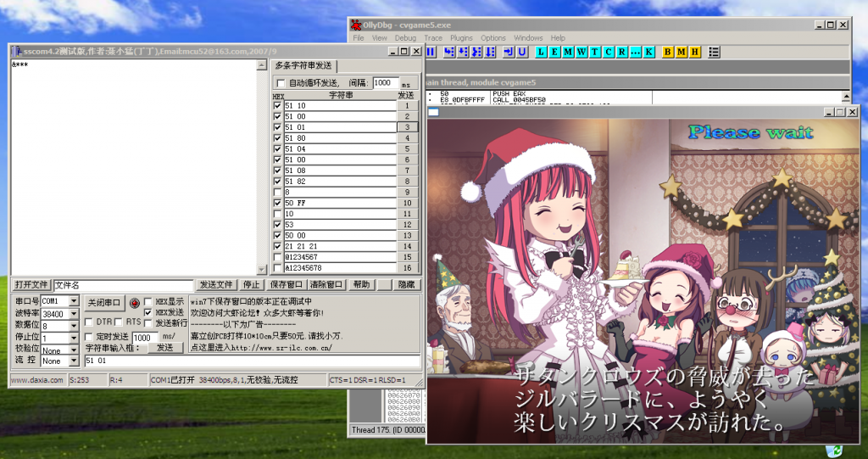
Task: Click the OllyDbg pause button
Action: click(x=431, y=52)
